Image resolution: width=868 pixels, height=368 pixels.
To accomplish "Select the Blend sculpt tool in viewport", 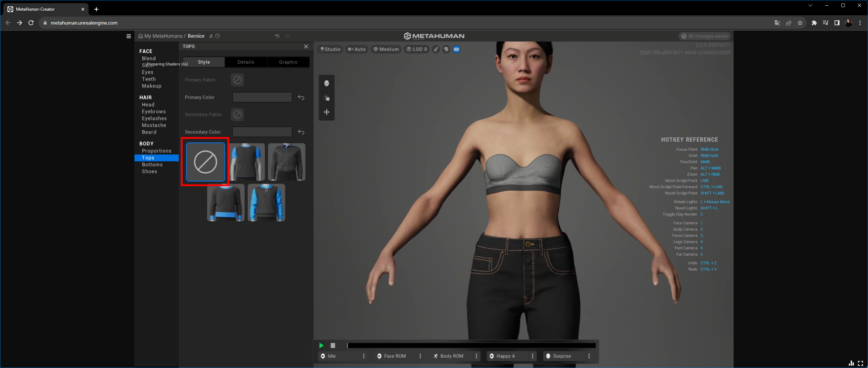I will pyautogui.click(x=326, y=84).
